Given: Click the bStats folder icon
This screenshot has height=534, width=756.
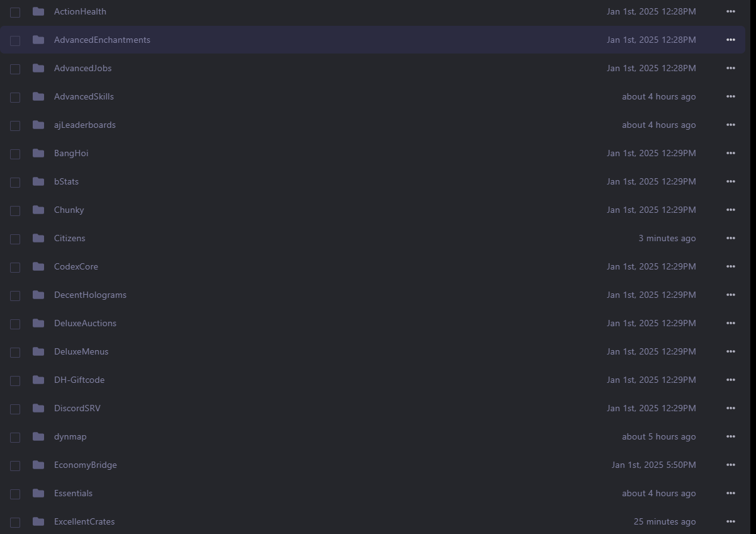Looking at the screenshot, I should point(38,181).
